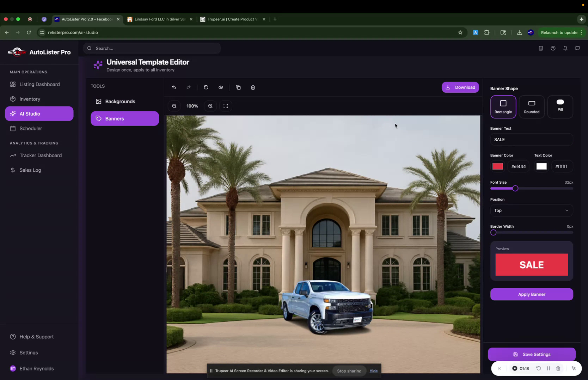Reset the template canvas
Image resolution: width=588 pixels, height=380 pixels.
pos(206,87)
